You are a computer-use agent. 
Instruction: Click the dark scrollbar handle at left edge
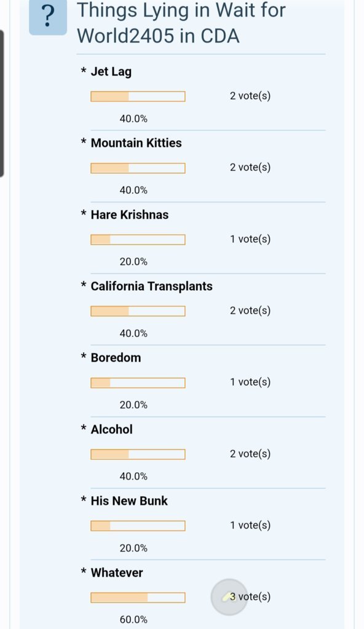[2, 103]
